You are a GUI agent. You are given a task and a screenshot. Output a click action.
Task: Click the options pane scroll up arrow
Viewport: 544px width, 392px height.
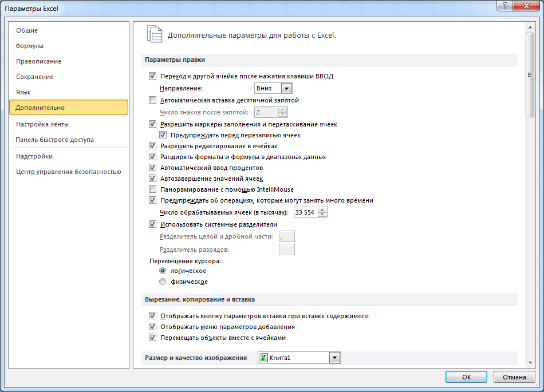[530, 27]
